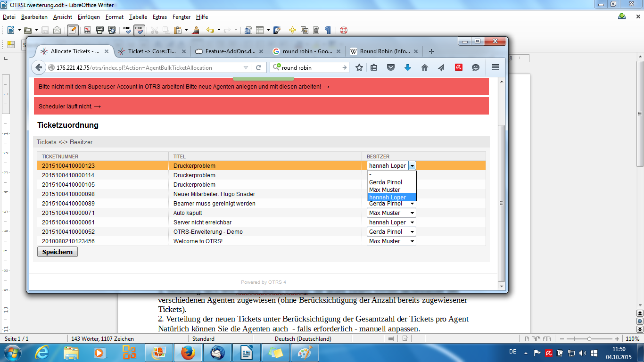Toggle edit mode icon in Writer toolbar
Image resolution: width=644 pixels, height=362 pixels.
click(73, 30)
